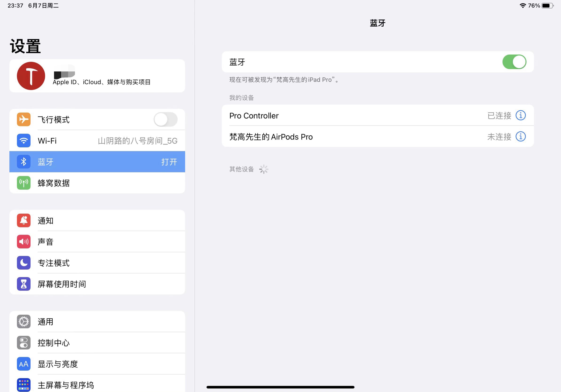This screenshot has height=392, width=561.
Task: Tap the pink sound speaker icon
Action: pyautogui.click(x=24, y=242)
